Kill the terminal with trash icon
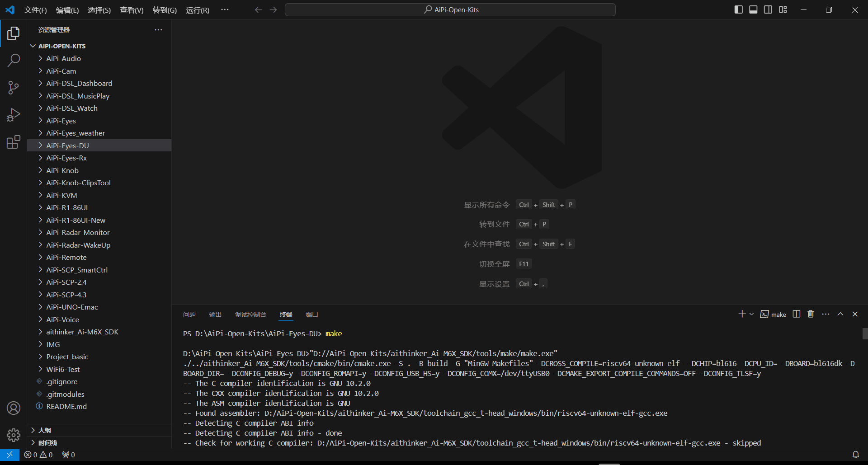Image resolution: width=868 pixels, height=465 pixels. coord(811,314)
